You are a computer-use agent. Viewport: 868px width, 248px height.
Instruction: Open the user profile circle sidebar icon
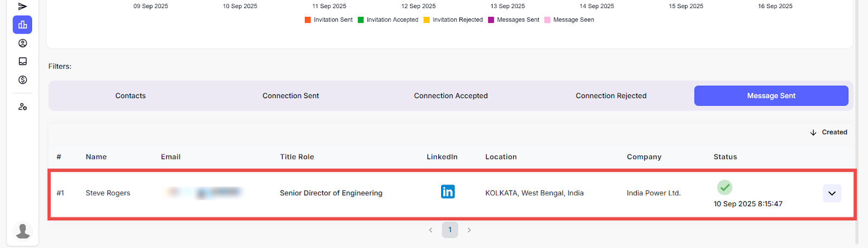[22, 43]
